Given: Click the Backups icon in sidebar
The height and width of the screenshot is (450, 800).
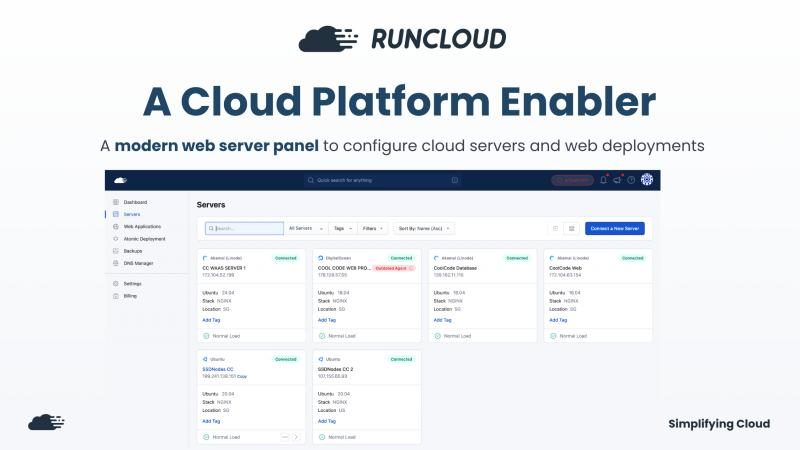Looking at the screenshot, I should (116, 251).
